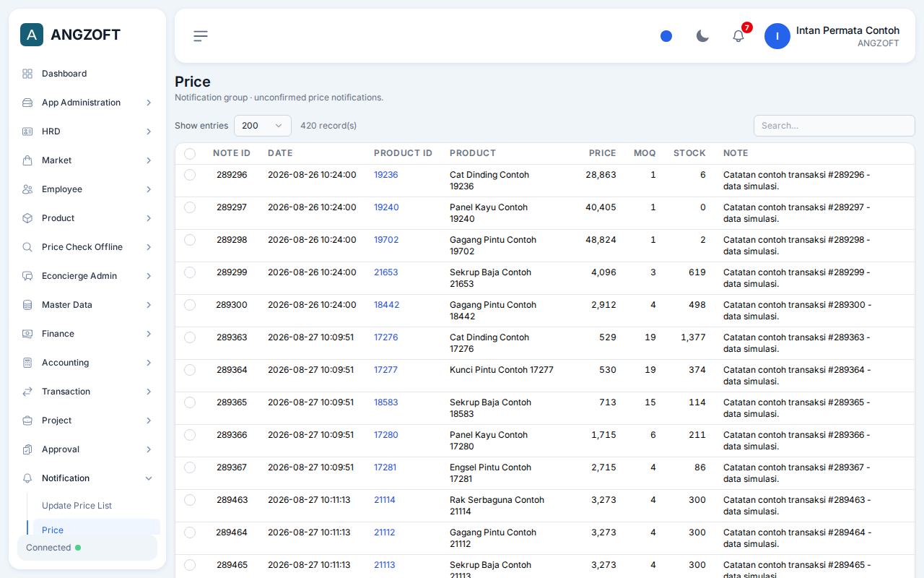This screenshot has height=578, width=924.
Task: Expand App Administration chevron
Action: 149,103
